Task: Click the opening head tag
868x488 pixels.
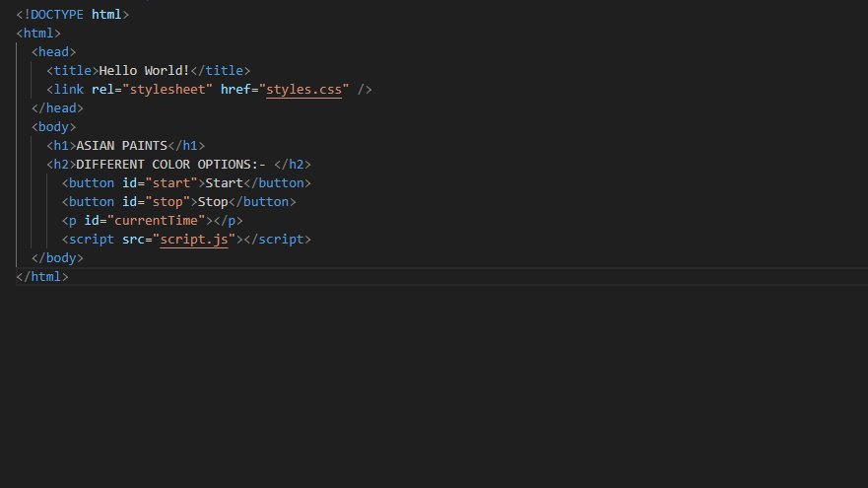Action: pyautogui.click(x=54, y=52)
